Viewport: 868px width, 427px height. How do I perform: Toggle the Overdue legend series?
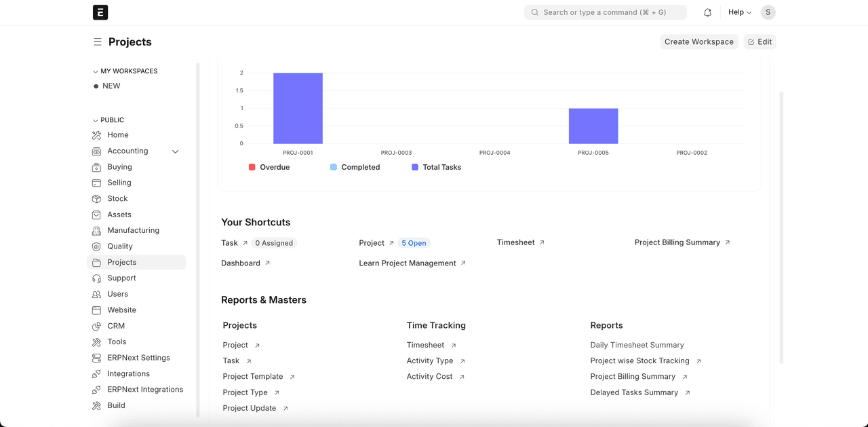[x=269, y=167]
